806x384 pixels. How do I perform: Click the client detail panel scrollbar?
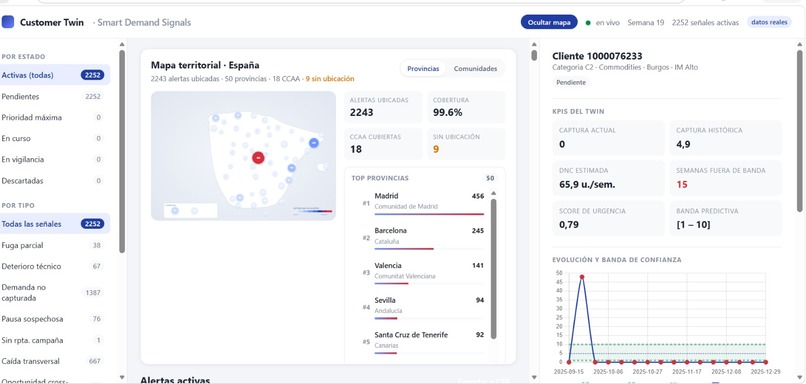799,131
